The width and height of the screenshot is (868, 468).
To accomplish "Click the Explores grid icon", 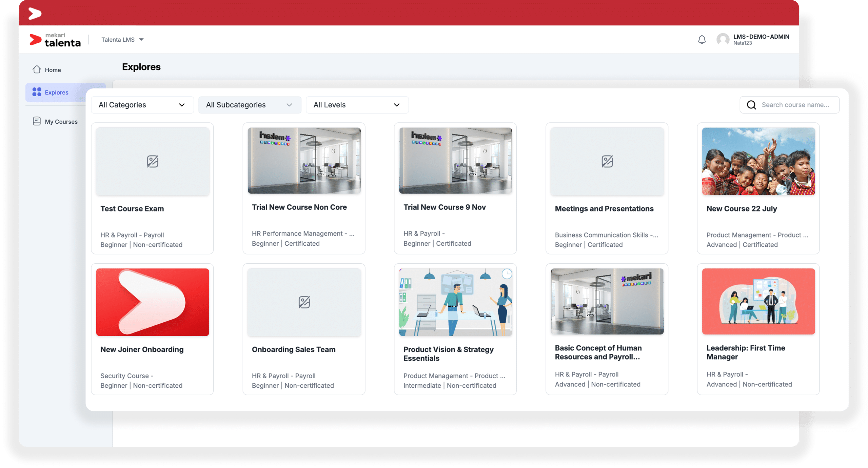I will tap(37, 92).
